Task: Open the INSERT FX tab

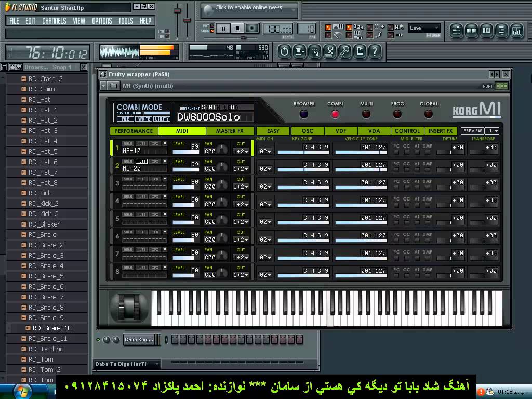Action: [441, 131]
